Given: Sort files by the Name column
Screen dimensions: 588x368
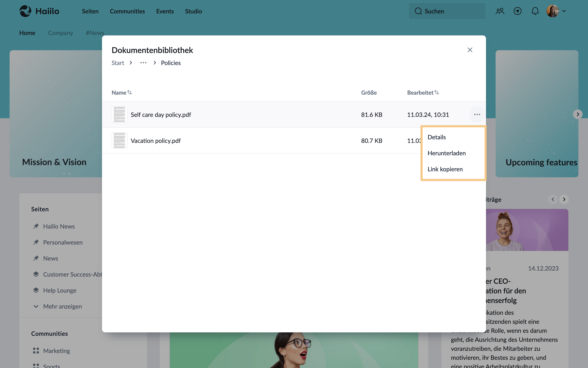Looking at the screenshot, I should pyautogui.click(x=122, y=92).
